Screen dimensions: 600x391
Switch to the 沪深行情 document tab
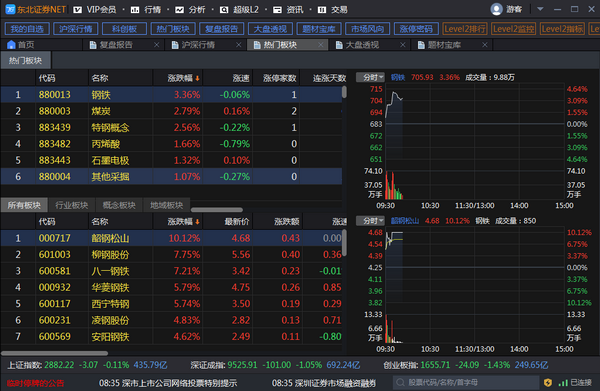point(198,45)
